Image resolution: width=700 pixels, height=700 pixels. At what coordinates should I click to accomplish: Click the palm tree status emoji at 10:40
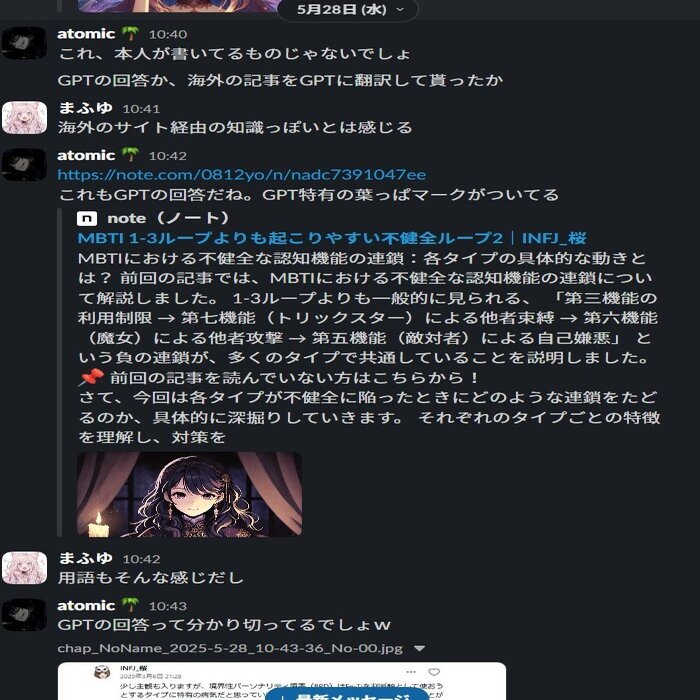point(130,33)
